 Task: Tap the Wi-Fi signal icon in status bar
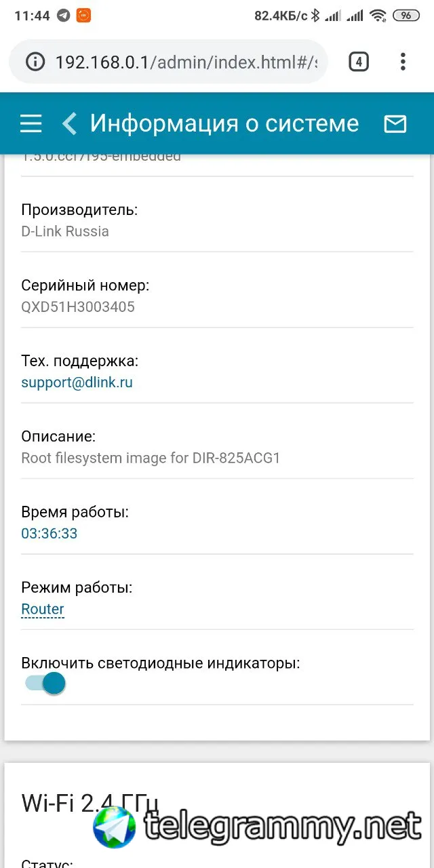[x=378, y=16]
